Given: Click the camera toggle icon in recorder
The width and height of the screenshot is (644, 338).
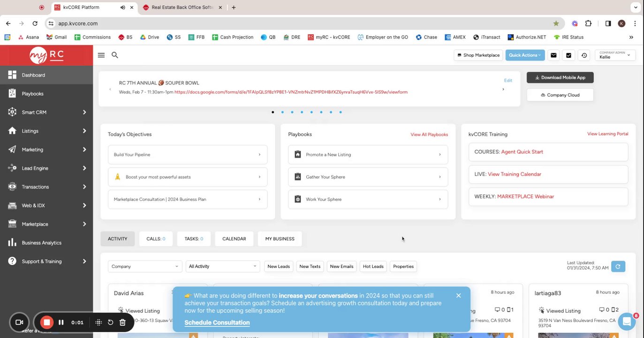Looking at the screenshot, I should click(19, 323).
